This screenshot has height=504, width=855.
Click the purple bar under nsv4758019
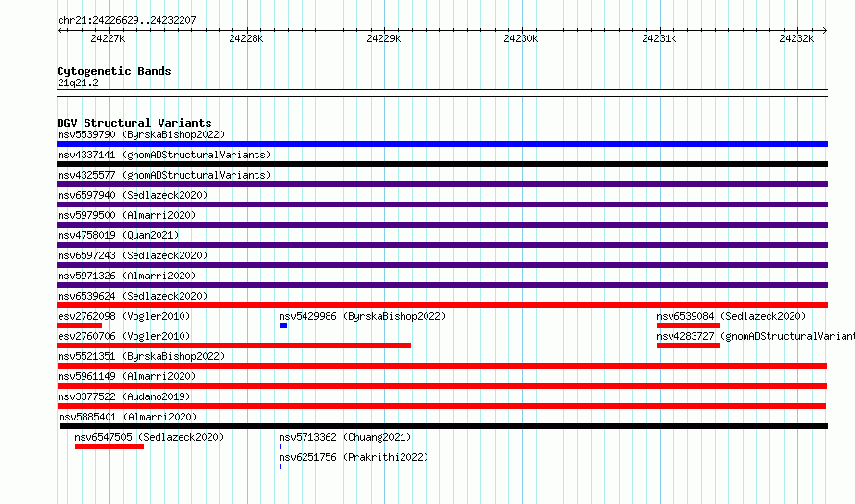pyautogui.click(x=442, y=245)
